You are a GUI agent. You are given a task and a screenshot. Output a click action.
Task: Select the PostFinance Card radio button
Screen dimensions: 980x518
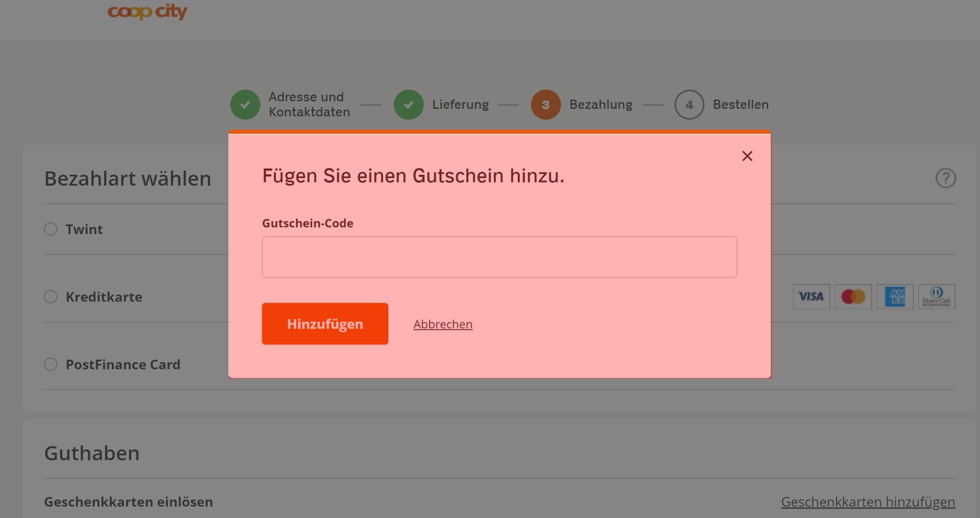tap(50, 364)
